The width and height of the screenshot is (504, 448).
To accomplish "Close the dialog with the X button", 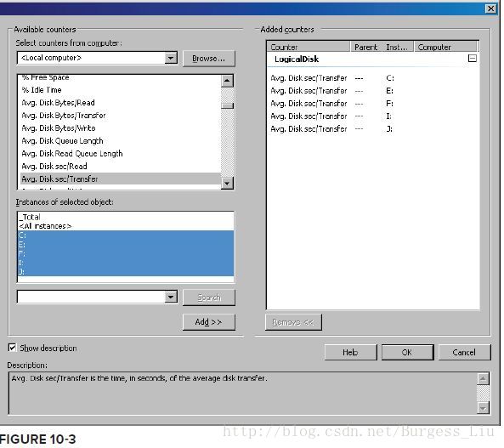I will (x=490, y=9).
